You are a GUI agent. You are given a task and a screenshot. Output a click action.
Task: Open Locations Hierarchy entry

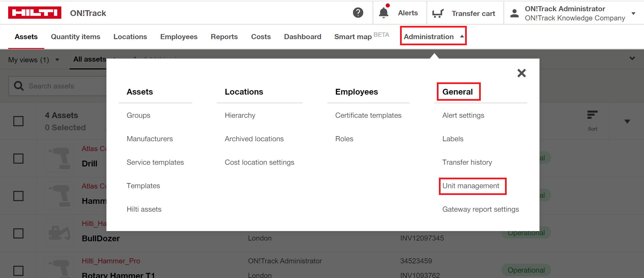coord(240,115)
